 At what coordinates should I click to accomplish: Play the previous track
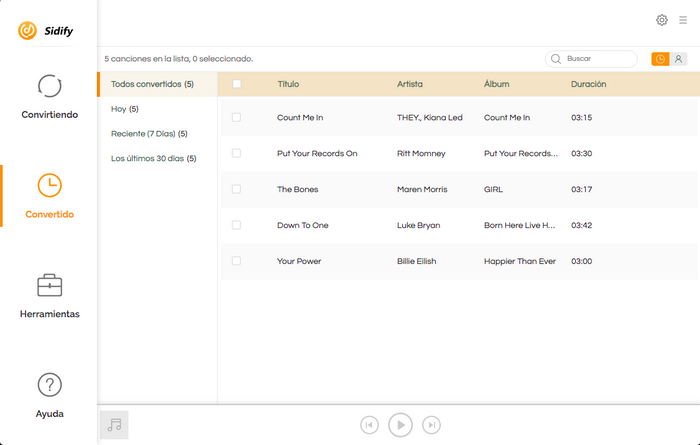pyautogui.click(x=369, y=425)
